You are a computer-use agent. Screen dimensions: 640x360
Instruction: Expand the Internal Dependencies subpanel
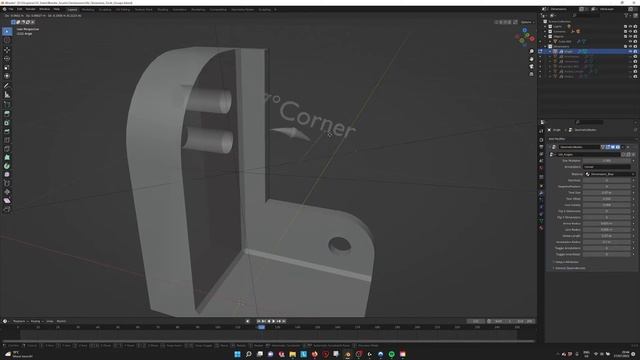point(569,268)
